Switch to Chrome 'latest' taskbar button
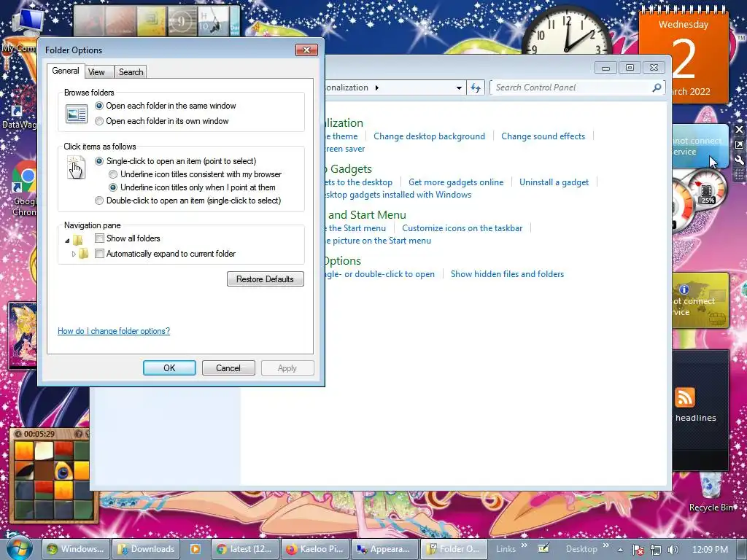747x560 pixels. point(245,549)
